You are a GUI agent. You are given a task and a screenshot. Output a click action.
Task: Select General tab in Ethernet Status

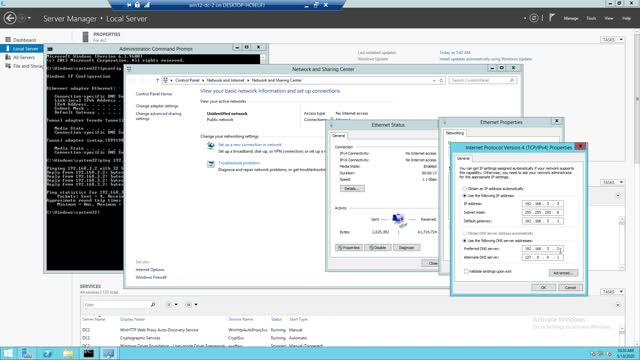click(x=338, y=136)
